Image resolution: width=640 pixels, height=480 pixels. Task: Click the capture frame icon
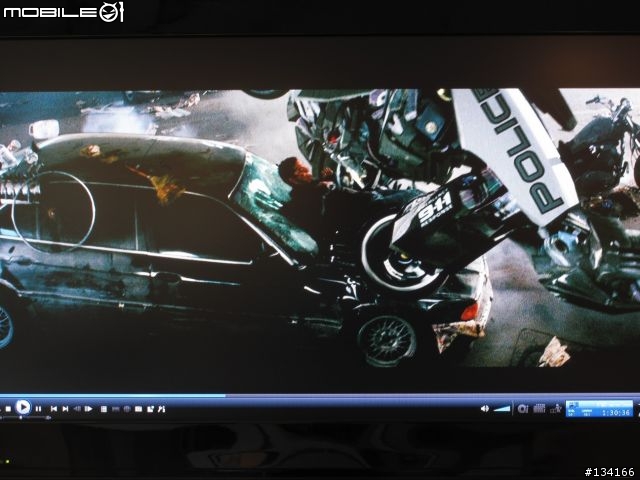tap(150, 409)
